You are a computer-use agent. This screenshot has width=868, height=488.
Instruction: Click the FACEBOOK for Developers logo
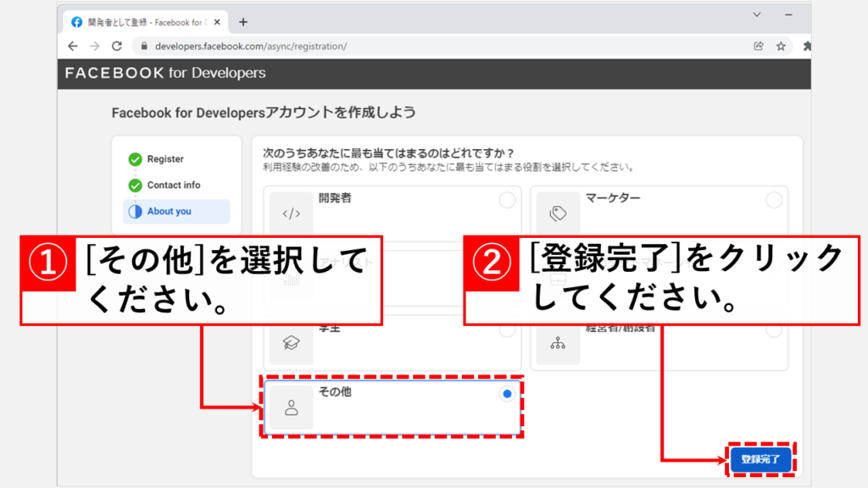click(165, 73)
